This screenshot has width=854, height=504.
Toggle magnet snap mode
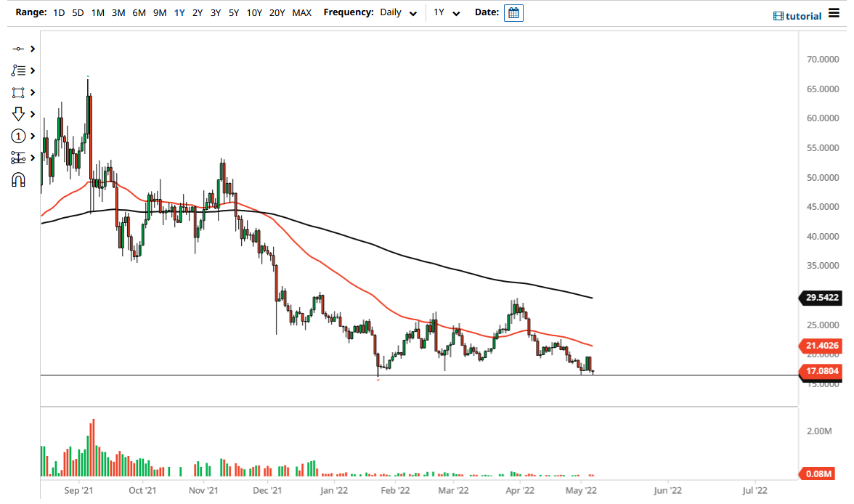pyautogui.click(x=20, y=179)
